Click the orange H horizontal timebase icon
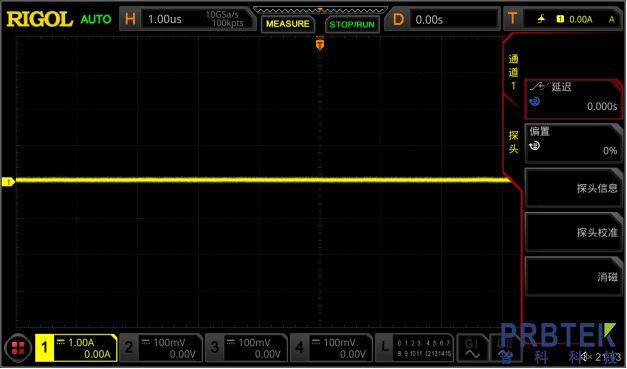627x369 pixels. [130, 19]
